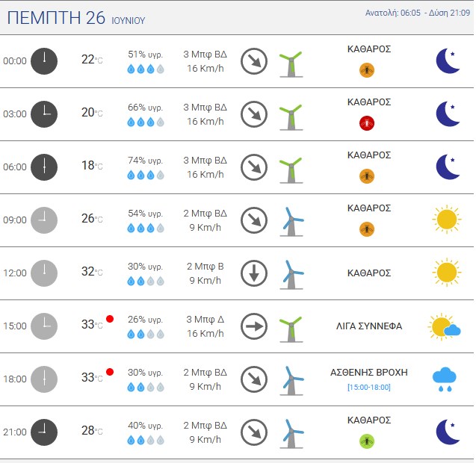
Task: Click the ΑΣΘΕΝΗΣ ΒΡΟΧΗ forecast label
Action: click(x=369, y=373)
